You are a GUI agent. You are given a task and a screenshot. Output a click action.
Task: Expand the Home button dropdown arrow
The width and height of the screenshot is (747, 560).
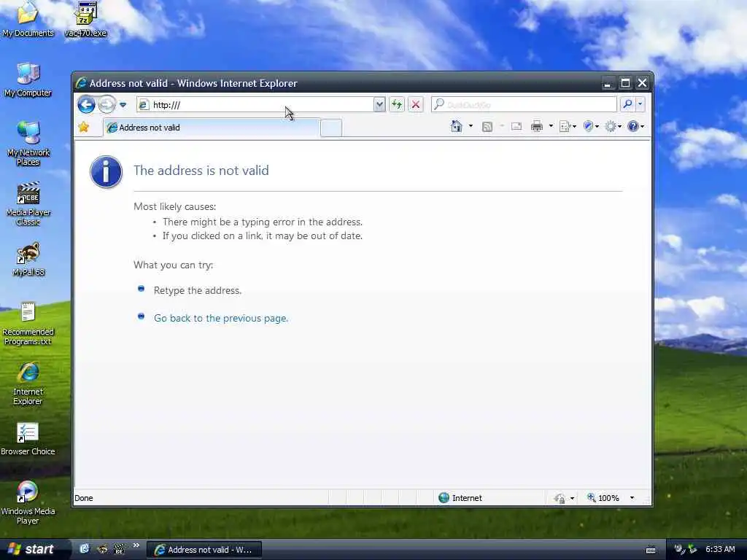point(471,126)
